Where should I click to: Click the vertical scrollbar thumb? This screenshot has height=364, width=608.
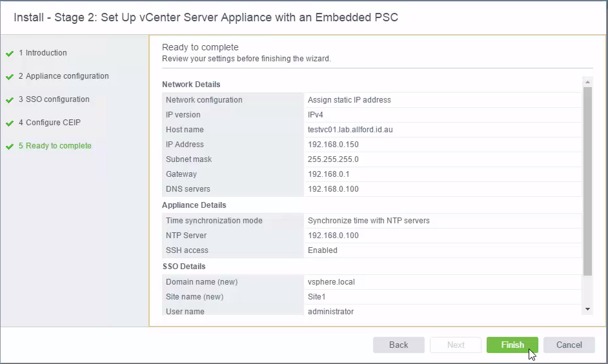pos(587,181)
